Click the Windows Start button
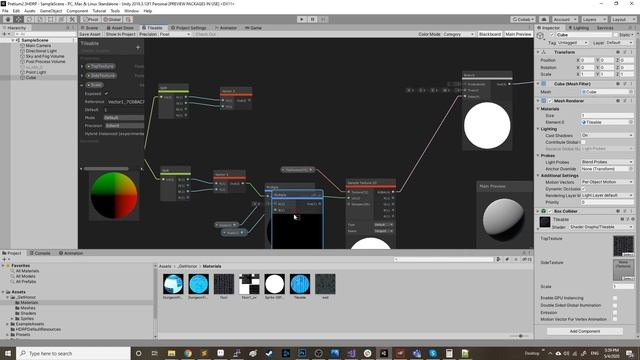Screen dimensions: 640x360 [x=8, y=353]
